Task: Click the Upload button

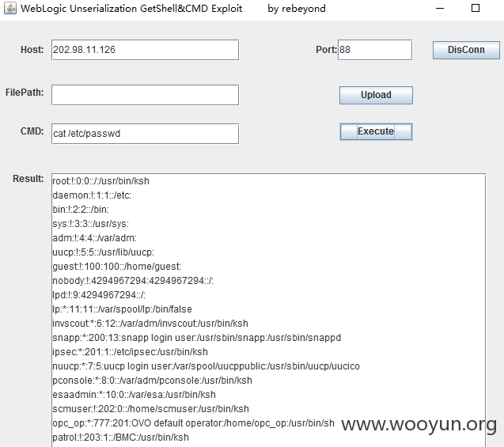Action: pyautogui.click(x=376, y=95)
